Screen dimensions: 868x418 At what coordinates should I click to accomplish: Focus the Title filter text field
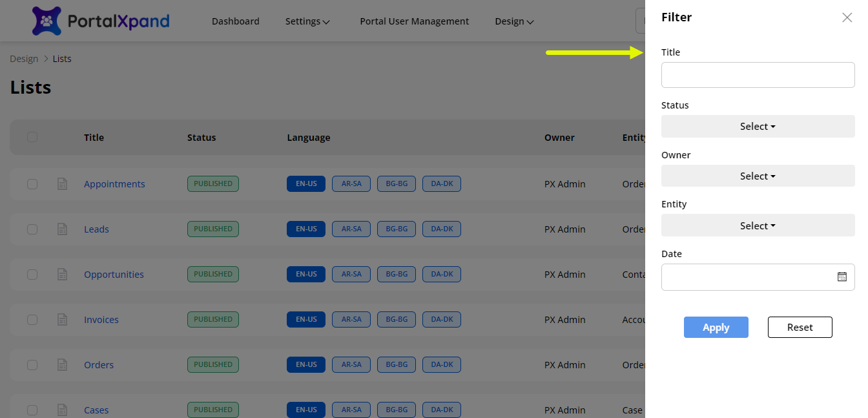point(758,75)
